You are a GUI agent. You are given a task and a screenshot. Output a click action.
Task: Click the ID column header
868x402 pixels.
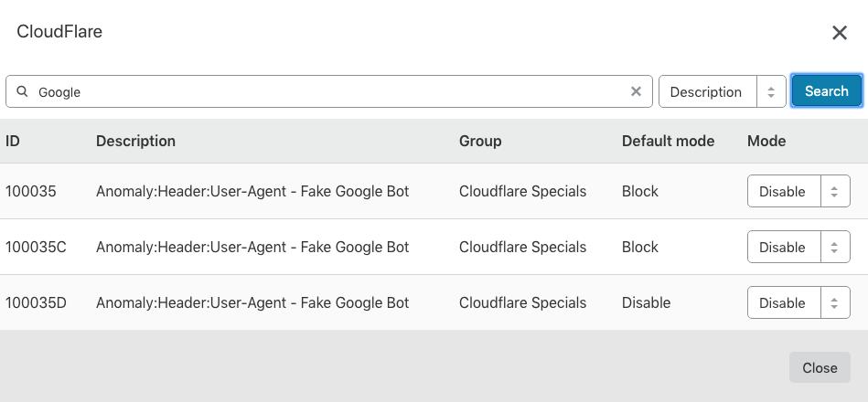12,141
